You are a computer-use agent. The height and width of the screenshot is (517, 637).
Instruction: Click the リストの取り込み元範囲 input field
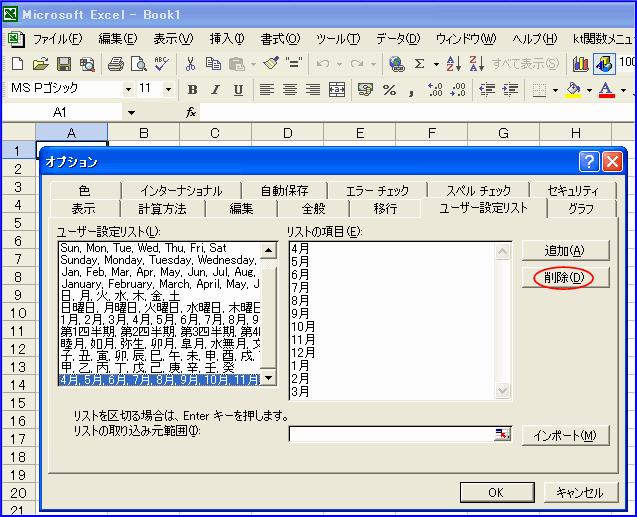pos(392,434)
